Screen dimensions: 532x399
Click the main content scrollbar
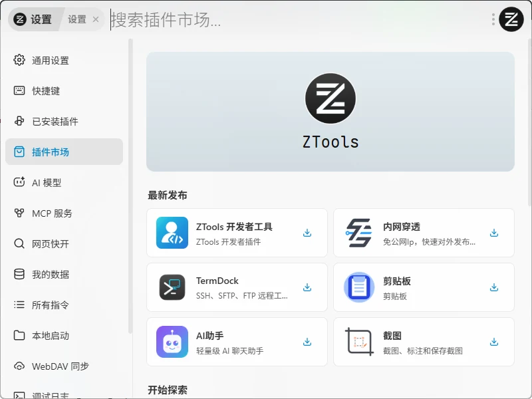click(x=529, y=122)
